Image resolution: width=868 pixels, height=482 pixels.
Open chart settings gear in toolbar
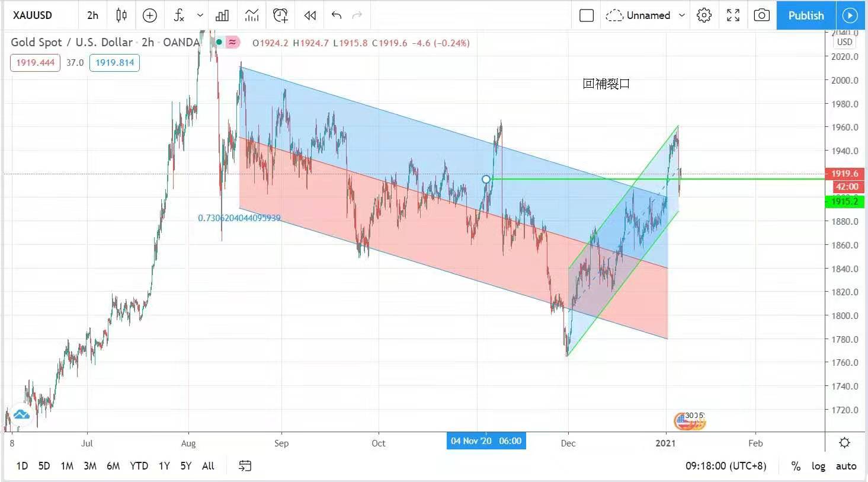(x=704, y=15)
